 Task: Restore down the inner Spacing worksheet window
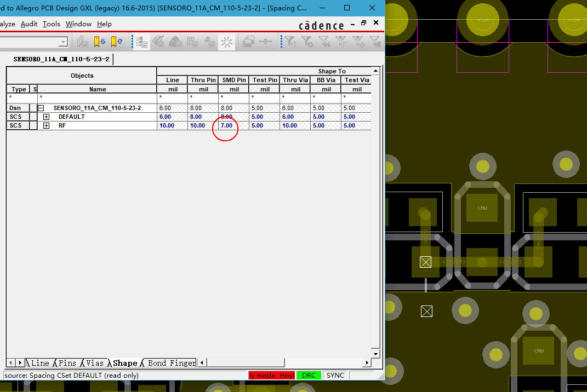coord(363,23)
